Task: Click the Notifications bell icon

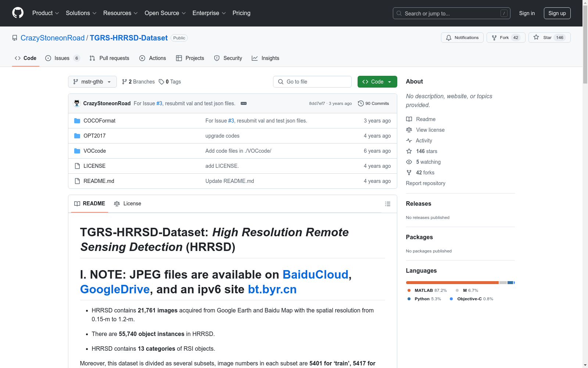Action: coord(449,38)
